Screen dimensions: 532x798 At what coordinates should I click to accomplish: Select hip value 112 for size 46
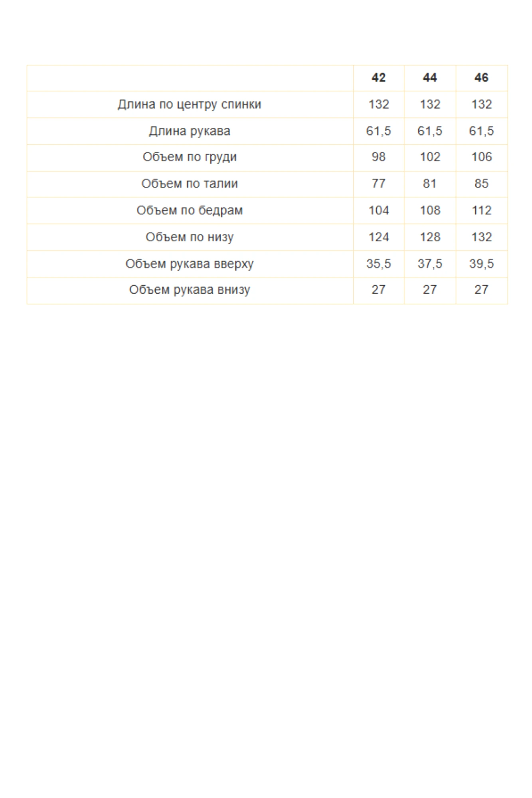tap(481, 210)
